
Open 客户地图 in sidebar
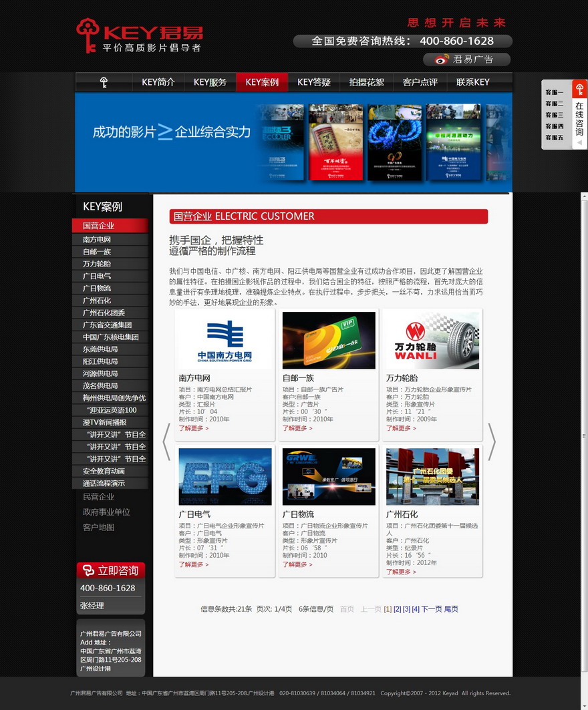click(98, 528)
